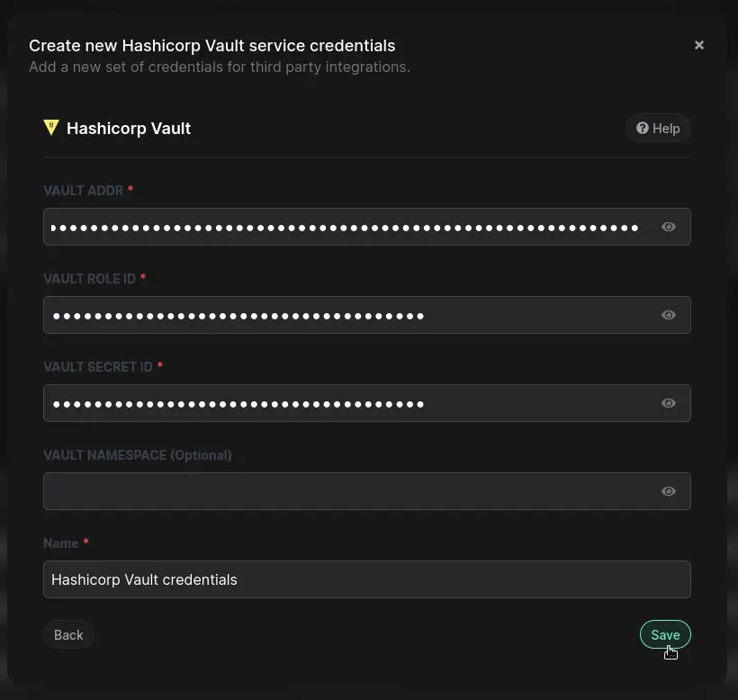Click the VAULT SECRET ID label

pyautogui.click(x=98, y=367)
